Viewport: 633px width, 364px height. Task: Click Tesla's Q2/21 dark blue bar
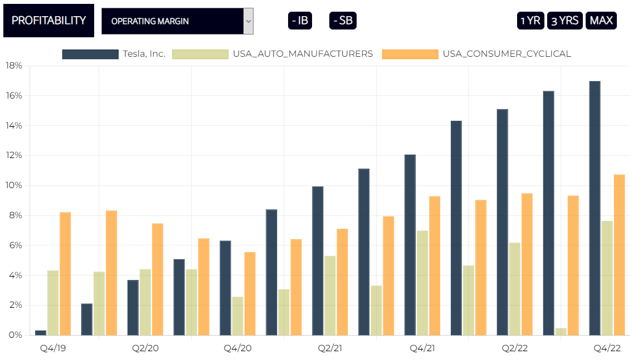(x=318, y=260)
